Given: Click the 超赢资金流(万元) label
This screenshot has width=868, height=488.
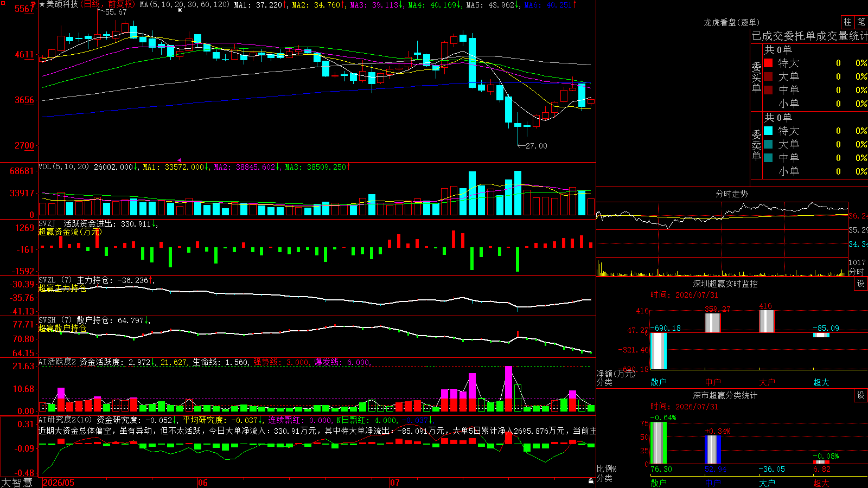Looking at the screenshot, I should (x=70, y=232).
